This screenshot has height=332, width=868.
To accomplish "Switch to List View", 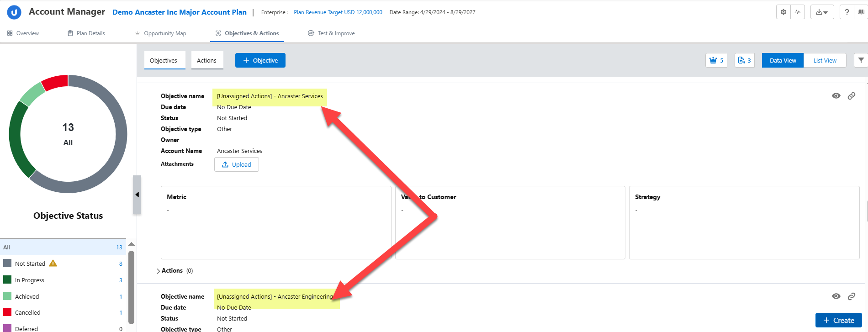I will (x=825, y=60).
